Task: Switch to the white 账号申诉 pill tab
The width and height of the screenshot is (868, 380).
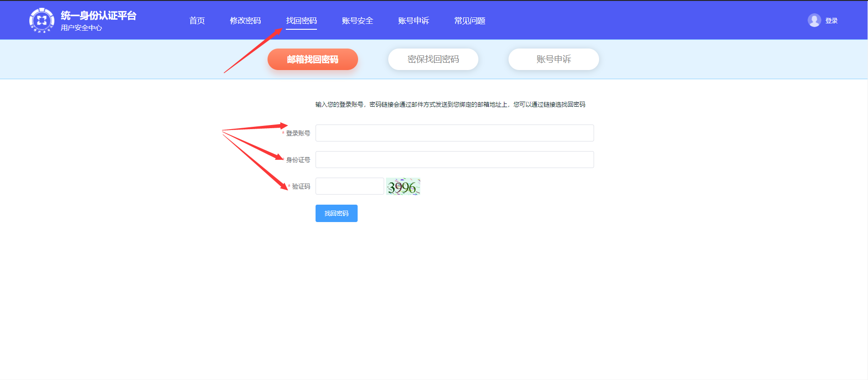Action: (x=553, y=60)
